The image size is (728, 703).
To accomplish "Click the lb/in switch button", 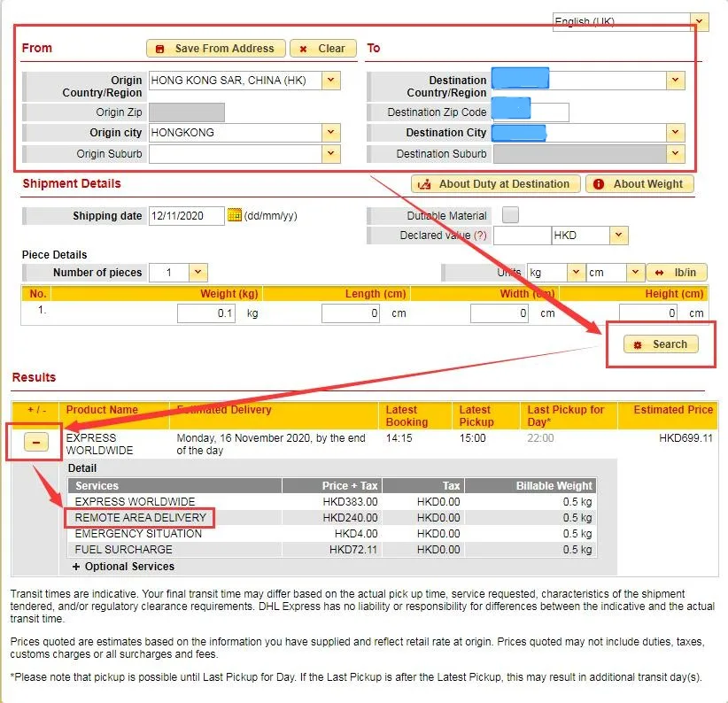I will pyautogui.click(x=677, y=273).
